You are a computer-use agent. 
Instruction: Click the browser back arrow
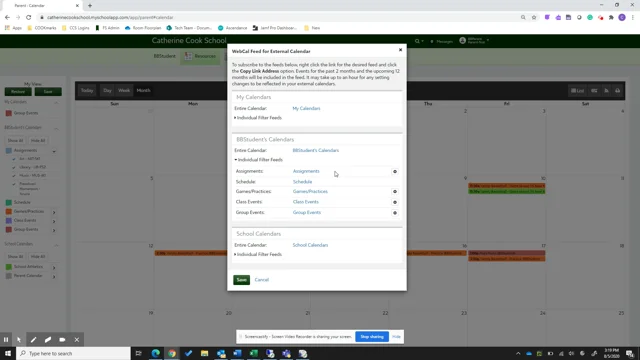click(7, 18)
